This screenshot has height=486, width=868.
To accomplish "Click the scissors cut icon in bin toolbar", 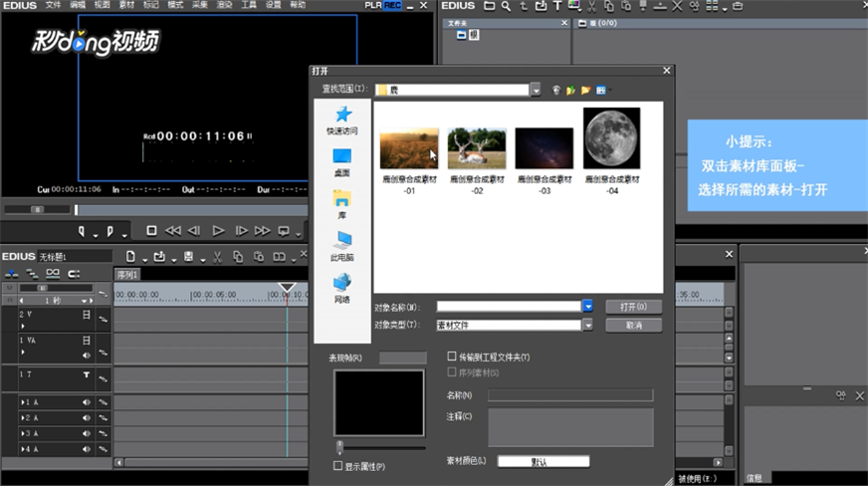I will 591,6.
